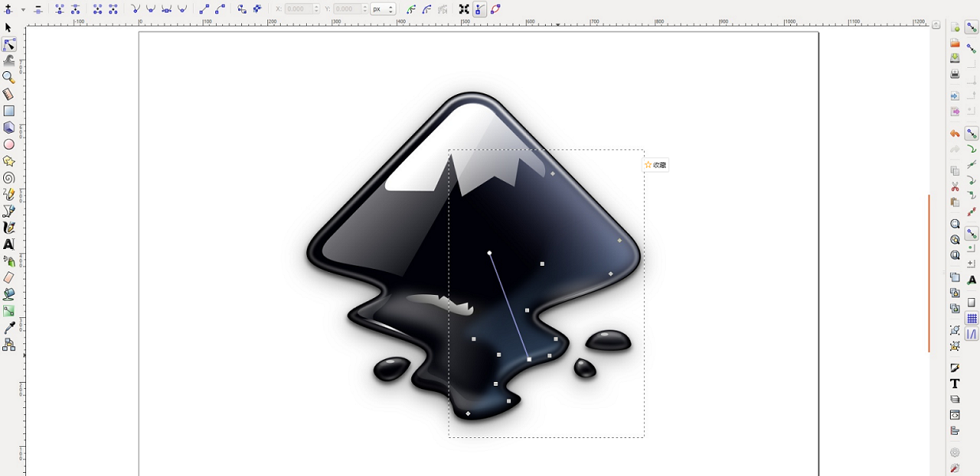Viewport: 980px width, 476px height.
Task: Click the X coordinate input field
Action: coord(298,9)
